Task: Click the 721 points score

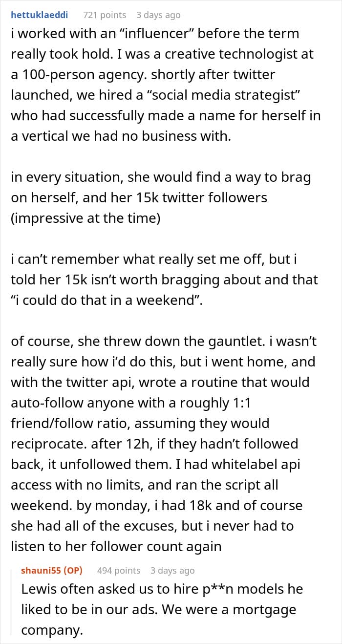Action: click(105, 15)
